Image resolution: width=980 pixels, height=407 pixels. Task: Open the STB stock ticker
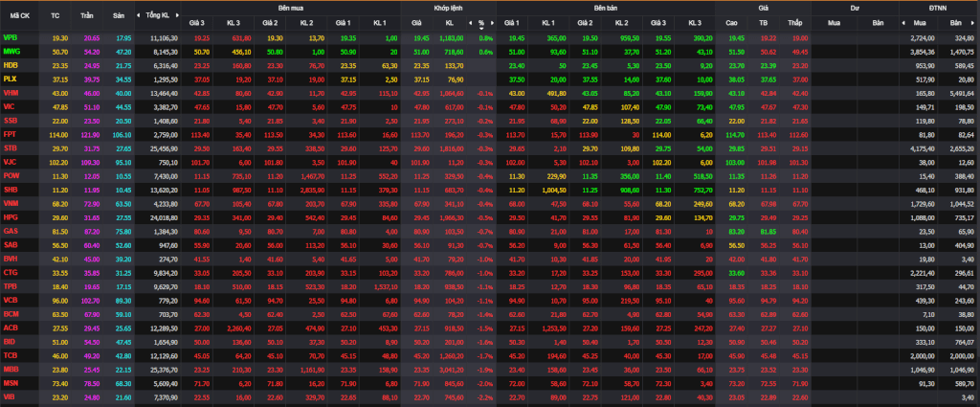pos(10,148)
